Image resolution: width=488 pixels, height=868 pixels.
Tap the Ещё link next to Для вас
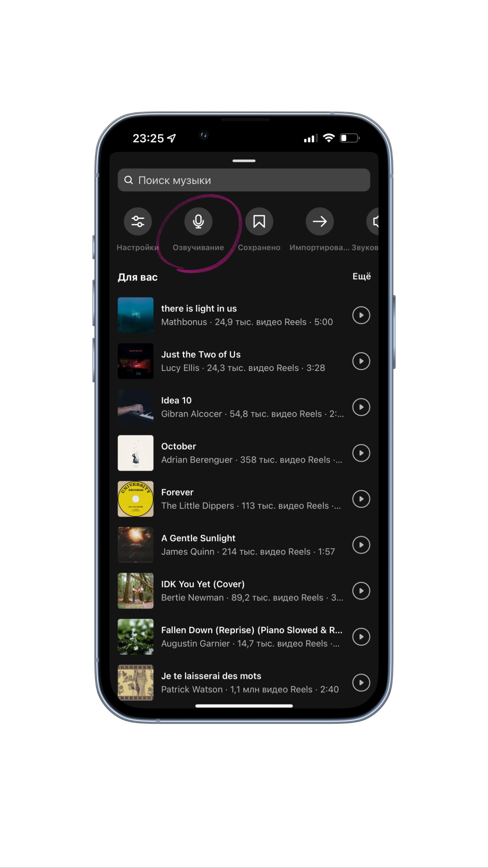(361, 277)
